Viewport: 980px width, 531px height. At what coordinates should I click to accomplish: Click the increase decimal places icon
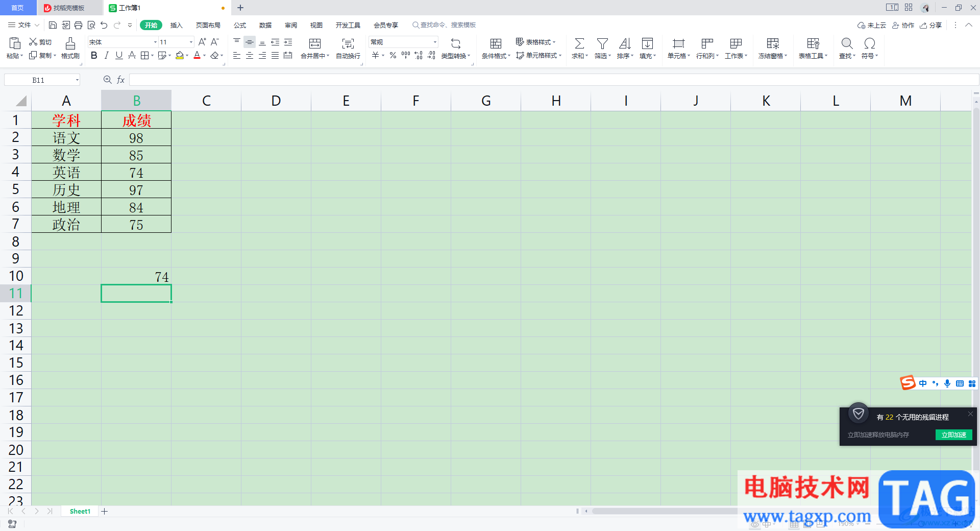click(x=419, y=55)
